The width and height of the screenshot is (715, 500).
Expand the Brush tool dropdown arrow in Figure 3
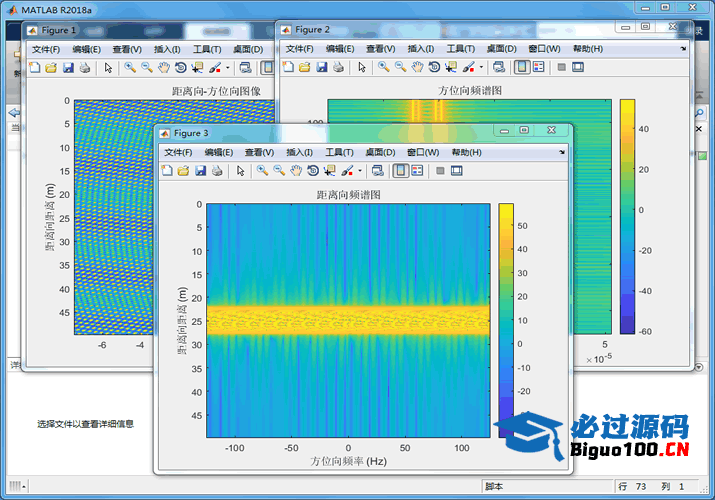(x=360, y=171)
